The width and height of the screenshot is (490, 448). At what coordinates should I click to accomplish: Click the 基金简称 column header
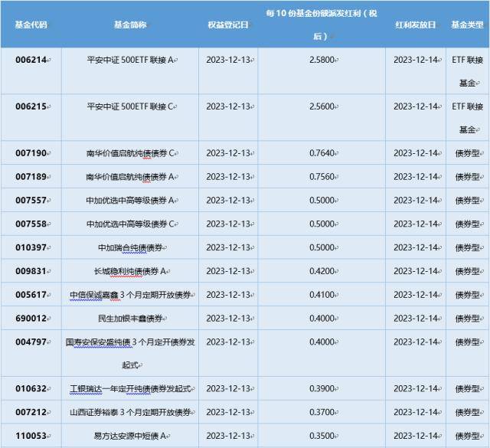click(x=130, y=25)
